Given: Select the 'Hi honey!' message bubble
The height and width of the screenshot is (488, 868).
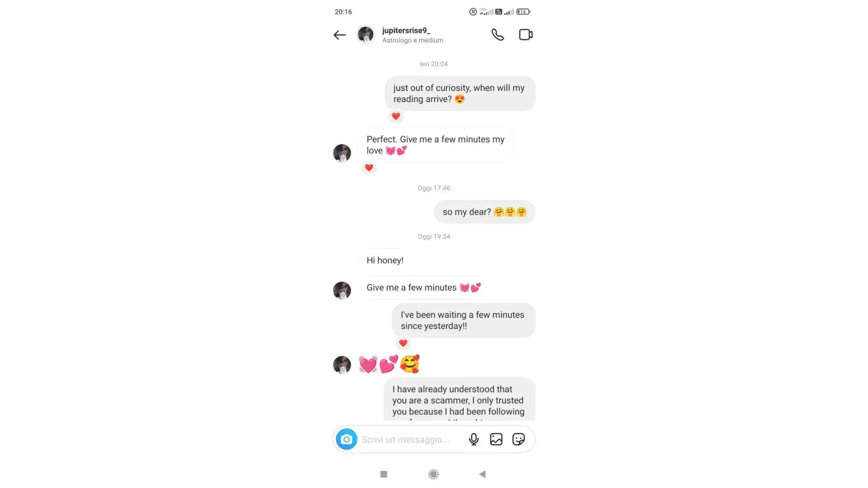Looking at the screenshot, I should (x=385, y=260).
